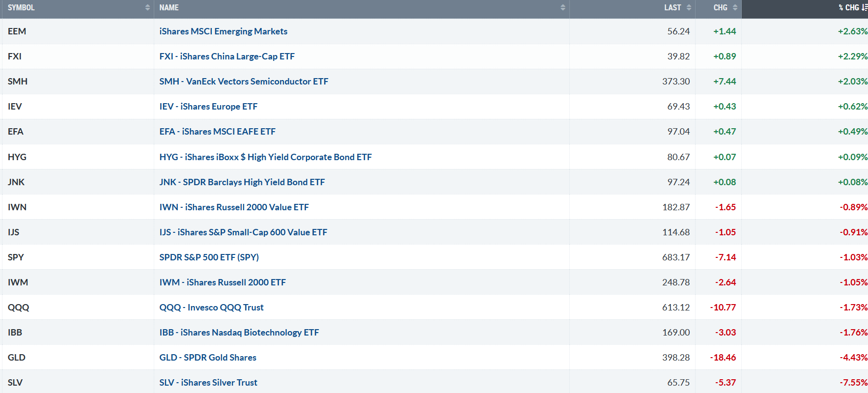Click JNK's percent change value +0.08%
This screenshot has height=393, width=868.
[x=852, y=182]
